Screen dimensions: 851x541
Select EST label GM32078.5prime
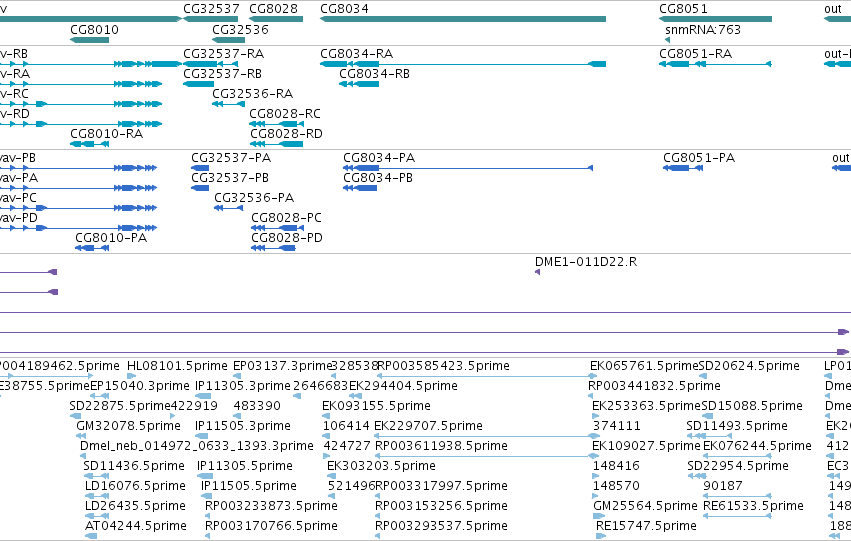point(128,426)
